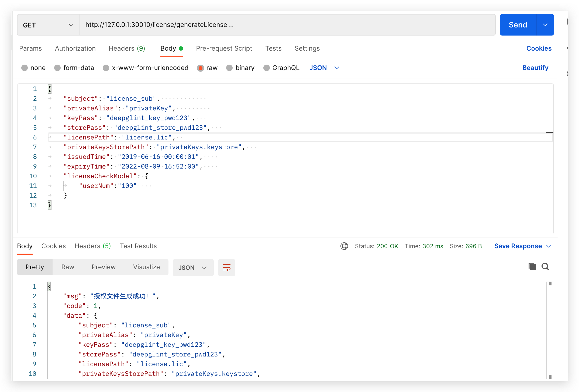Click the globe network info icon
579x392 pixels.
[344, 246]
